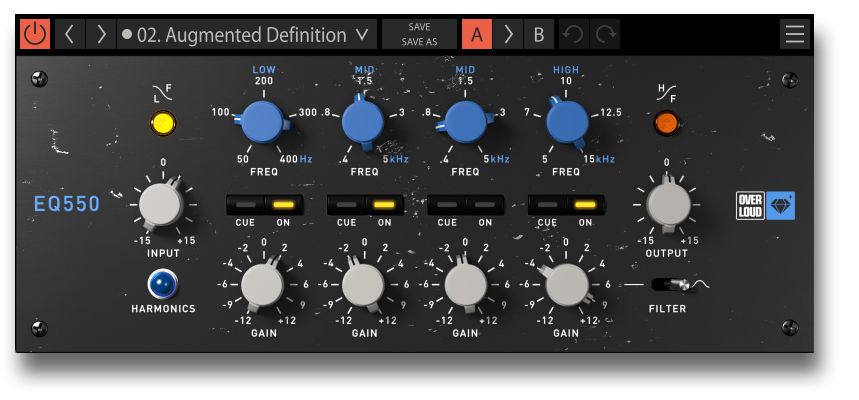Toggle the blue HARMONICS button
Viewport: 859px width, 400px height.
[163, 284]
